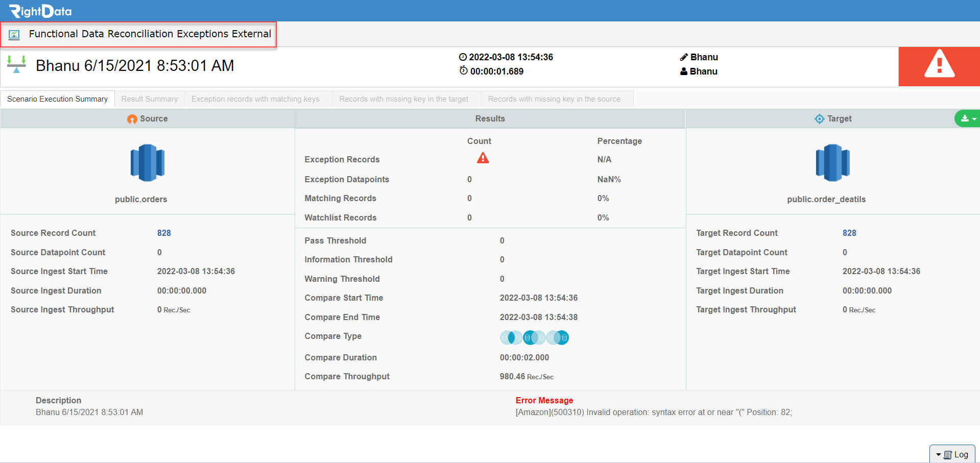Select the Scenario Execution Summary tab

tap(57, 99)
